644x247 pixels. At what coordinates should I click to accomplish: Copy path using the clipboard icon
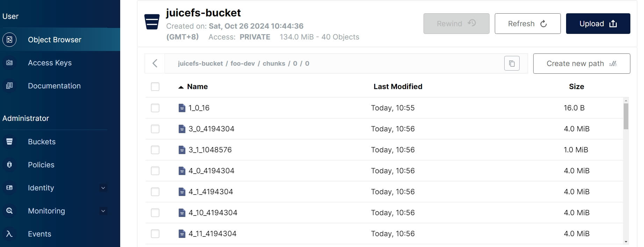click(512, 64)
